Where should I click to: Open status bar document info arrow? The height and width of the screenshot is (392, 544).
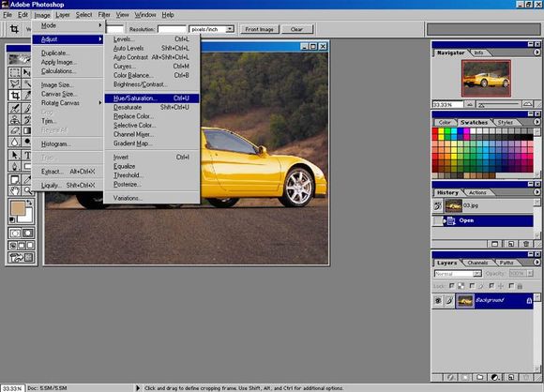coord(138,388)
